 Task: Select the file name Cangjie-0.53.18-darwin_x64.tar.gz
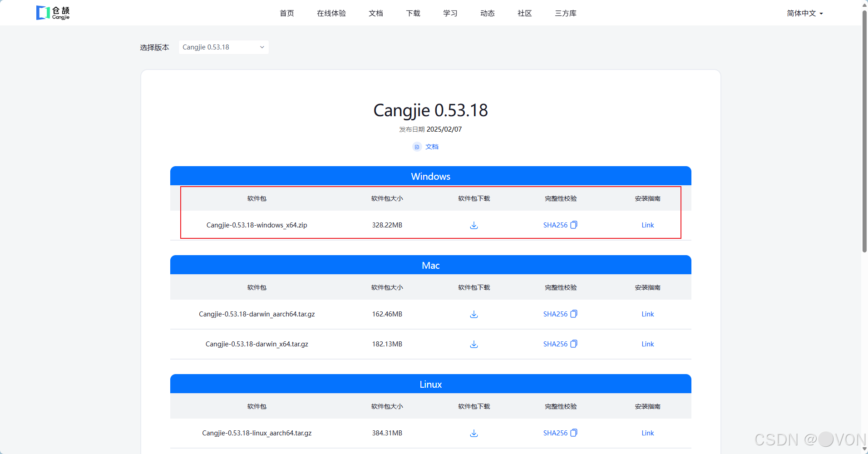pyautogui.click(x=257, y=344)
